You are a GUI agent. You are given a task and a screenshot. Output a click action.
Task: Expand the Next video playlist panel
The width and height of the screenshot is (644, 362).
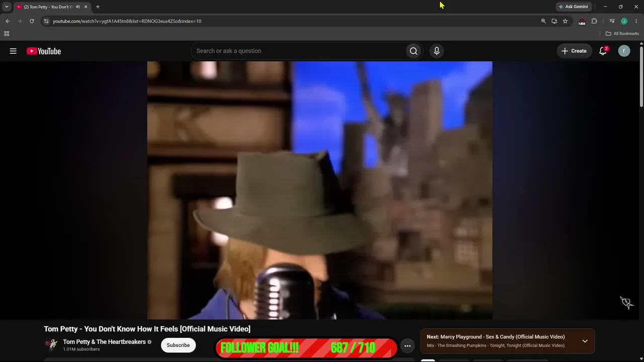[585, 341]
